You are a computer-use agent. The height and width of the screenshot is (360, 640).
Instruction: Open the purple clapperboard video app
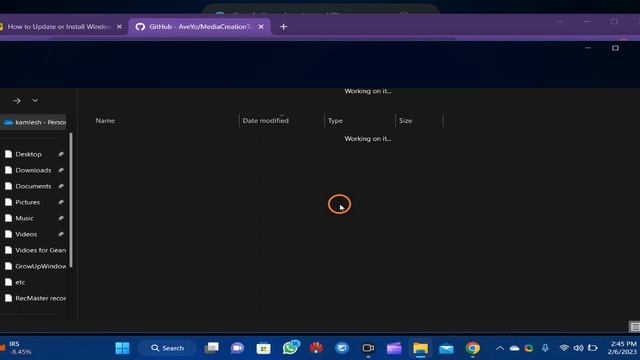tap(394, 348)
